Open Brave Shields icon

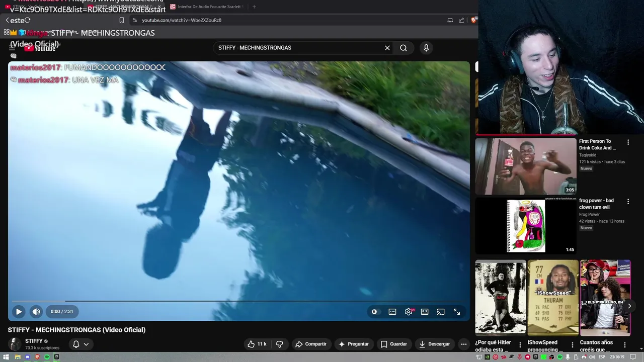[x=473, y=20]
